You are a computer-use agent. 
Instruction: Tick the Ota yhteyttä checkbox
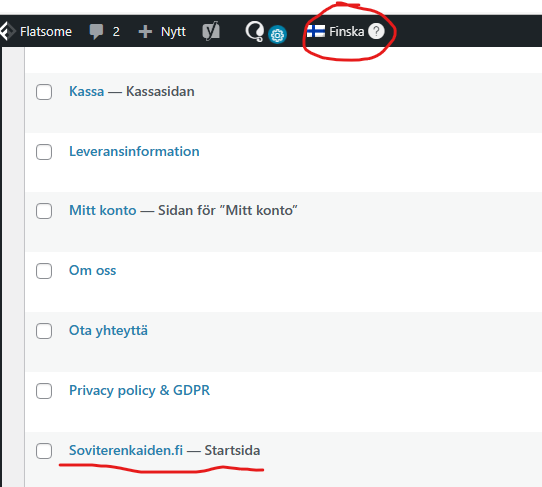click(44, 331)
